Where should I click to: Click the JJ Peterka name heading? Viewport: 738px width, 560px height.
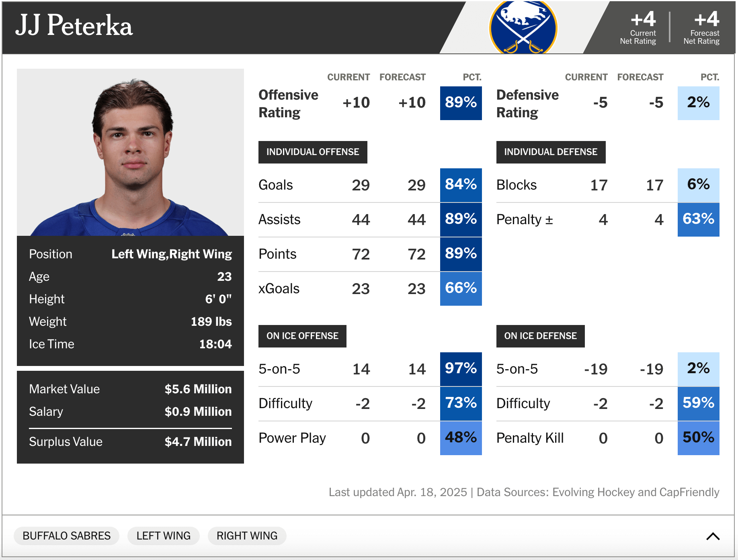pos(74,26)
